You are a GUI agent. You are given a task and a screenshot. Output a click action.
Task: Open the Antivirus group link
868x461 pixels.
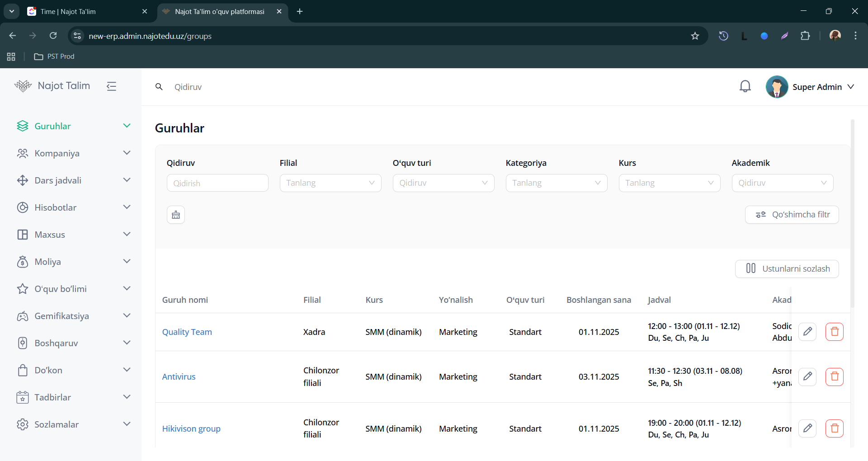tap(179, 376)
